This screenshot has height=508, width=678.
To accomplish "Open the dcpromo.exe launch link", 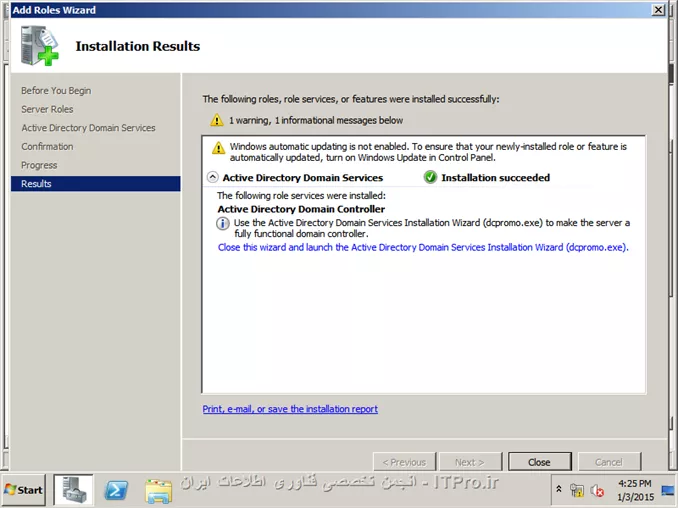I will click(423, 247).
